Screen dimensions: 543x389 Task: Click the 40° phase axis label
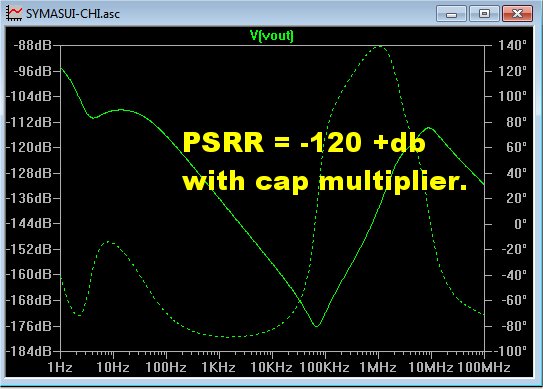pyautogui.click(x=516, y=173)
